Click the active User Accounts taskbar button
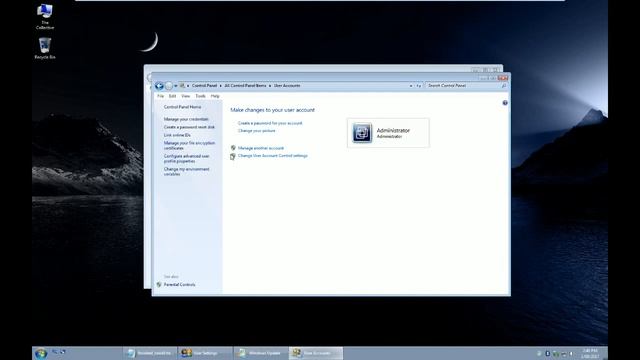640x360 pixels. coord(316,353)
